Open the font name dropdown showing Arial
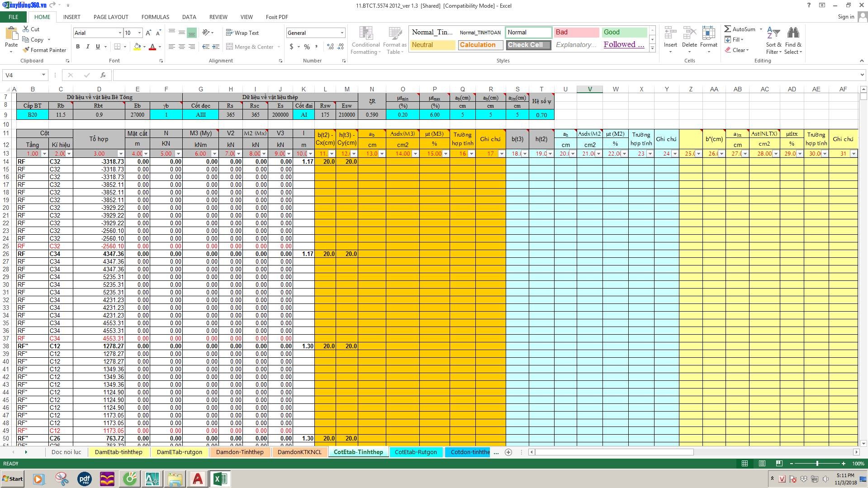Viewport: 868px width, 488px height. 120,33
